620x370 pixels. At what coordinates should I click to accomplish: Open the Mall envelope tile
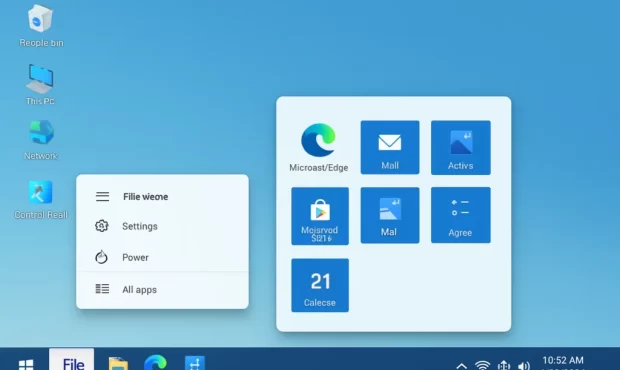(x=390, y=147)
